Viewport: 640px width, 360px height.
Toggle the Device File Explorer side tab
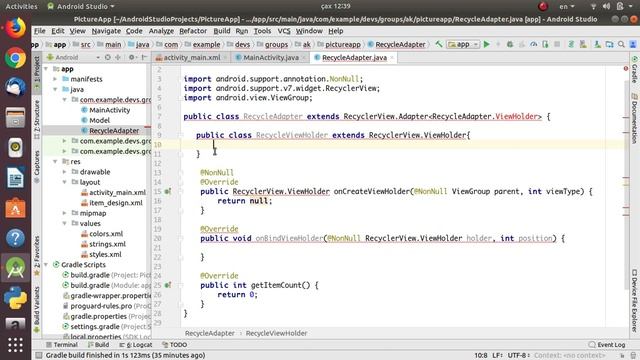coord(635,300)
